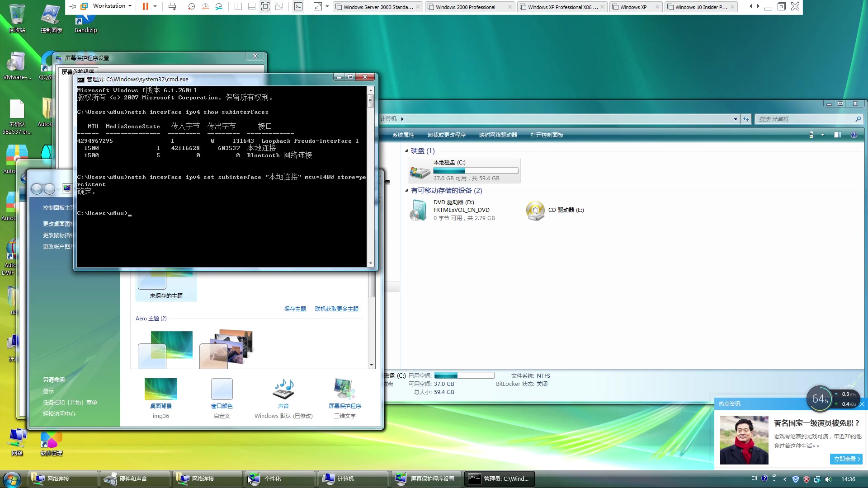Switch to 硬件和声音 taskbar button

pyautogui.click(x=134, y=479)
